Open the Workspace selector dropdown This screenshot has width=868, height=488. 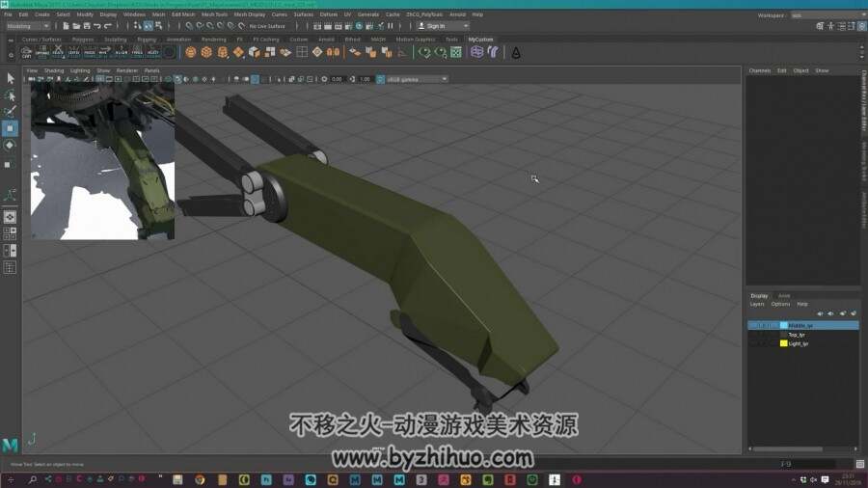[x=828, y=14]
